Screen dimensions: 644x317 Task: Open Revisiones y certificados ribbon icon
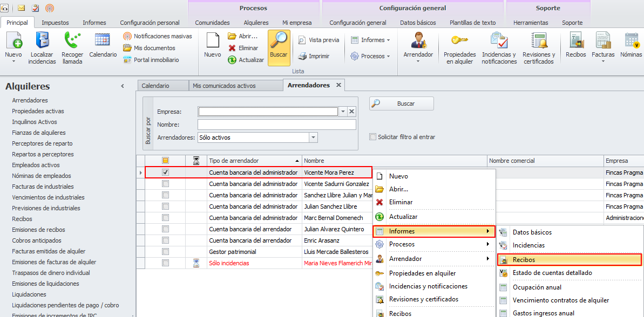tap(539, 49)
